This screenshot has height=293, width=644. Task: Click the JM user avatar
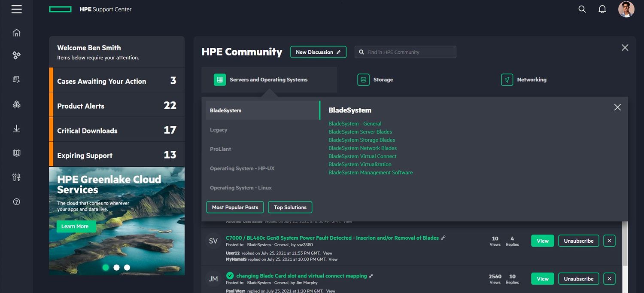click(213, 279)
